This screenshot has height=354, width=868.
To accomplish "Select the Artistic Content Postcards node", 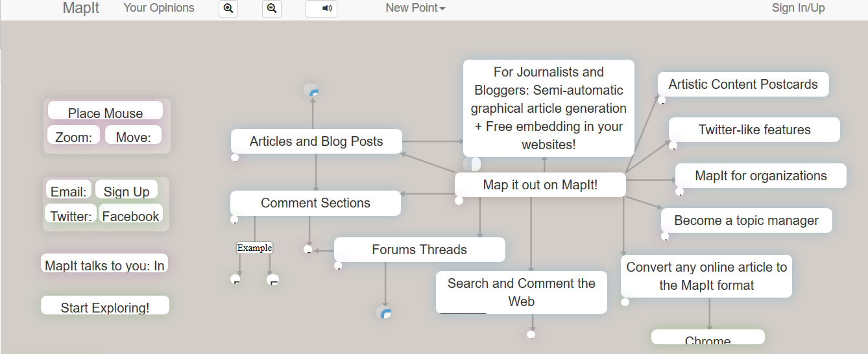I will [743, 84].
